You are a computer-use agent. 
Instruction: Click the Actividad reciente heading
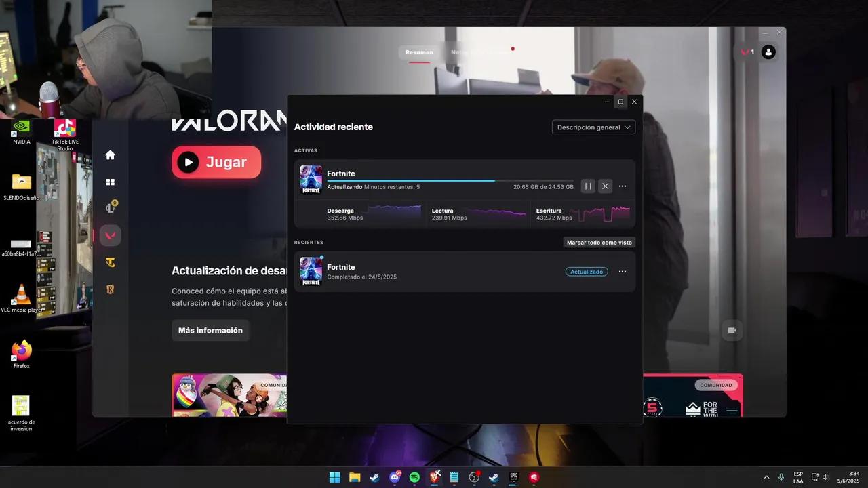[334, 127]
